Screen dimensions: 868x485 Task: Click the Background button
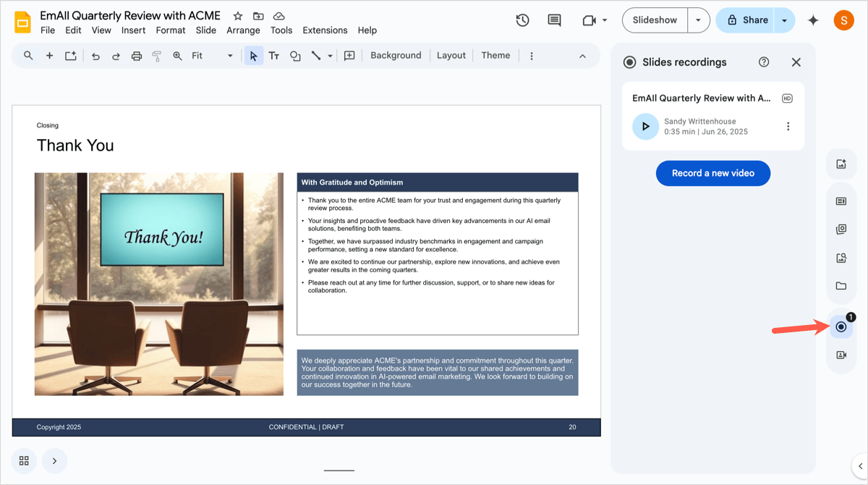click(x=396, y=56)
